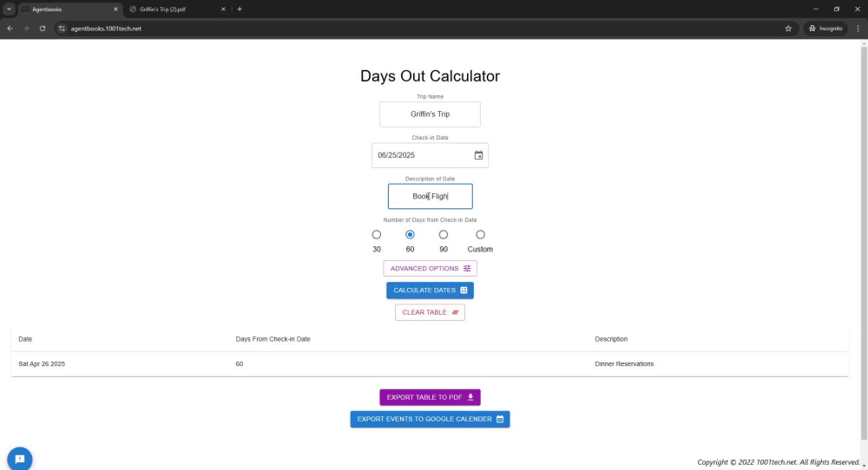868x470 pixels.
Task: Minimize the browser window
Action: 815,9
